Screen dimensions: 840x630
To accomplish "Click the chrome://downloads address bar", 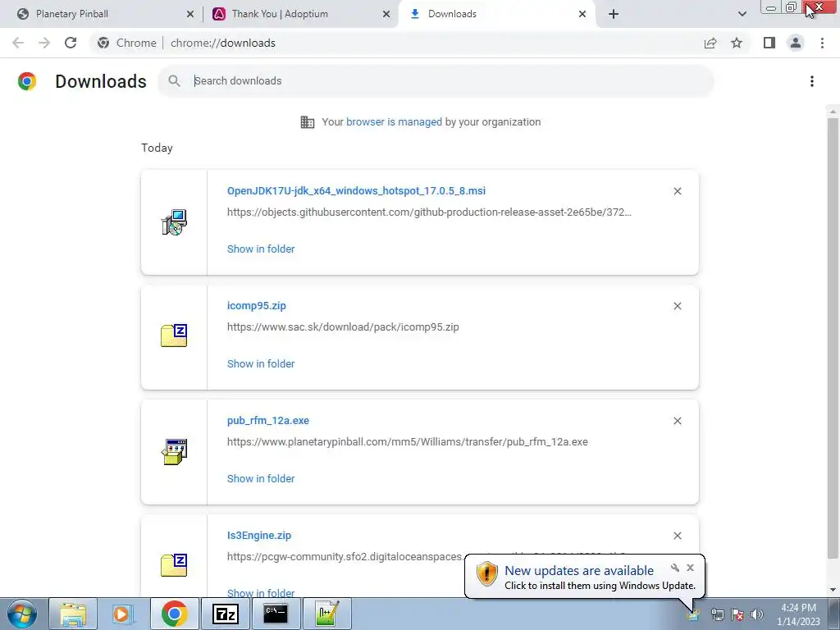I will pos(396,43).
